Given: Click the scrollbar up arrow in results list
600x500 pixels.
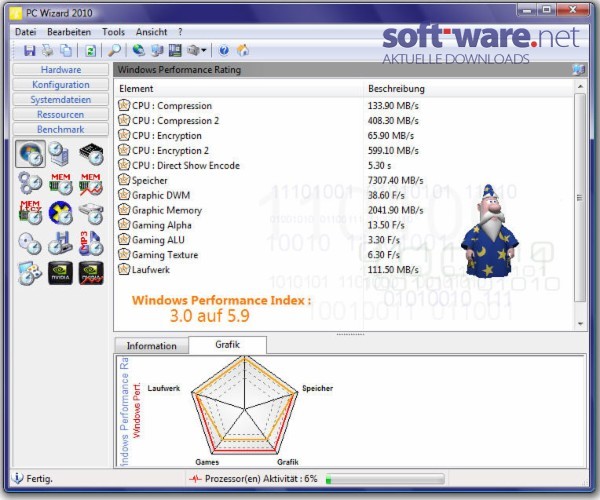Looking at the screenshot, I should pyautogui.click(x=580, y=87).
